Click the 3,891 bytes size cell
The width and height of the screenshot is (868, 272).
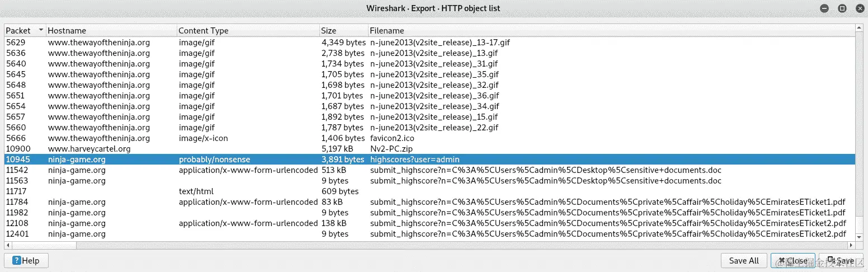click(x=343, y=160)
